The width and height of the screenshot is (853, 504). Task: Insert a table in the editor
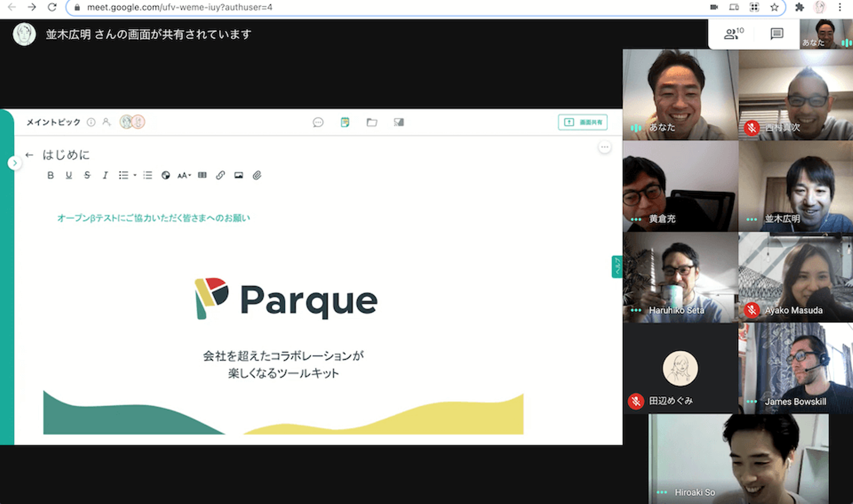click(x=202, y=175)
